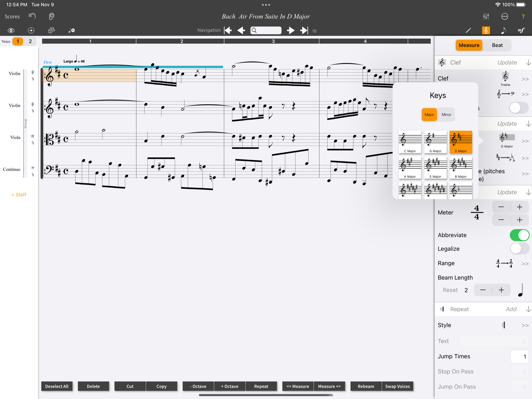Choose the D Major key signature
This screenshot has height=399, width=532.
[461, 142]
